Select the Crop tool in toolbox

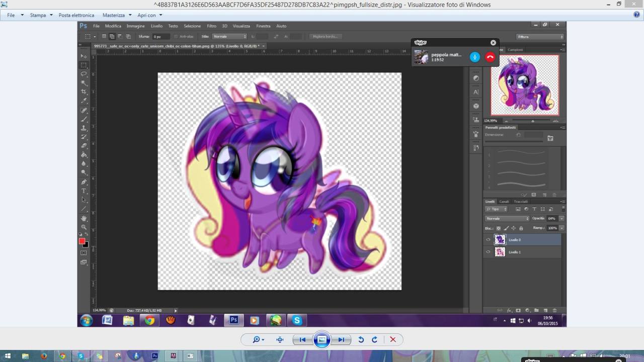[84, 92]
